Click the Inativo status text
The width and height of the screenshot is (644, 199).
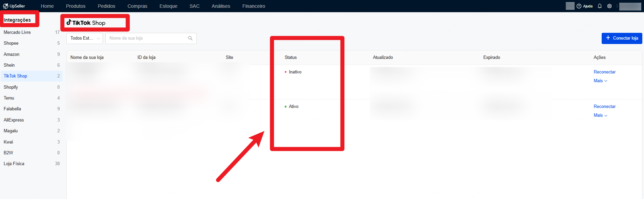[295, 72]
